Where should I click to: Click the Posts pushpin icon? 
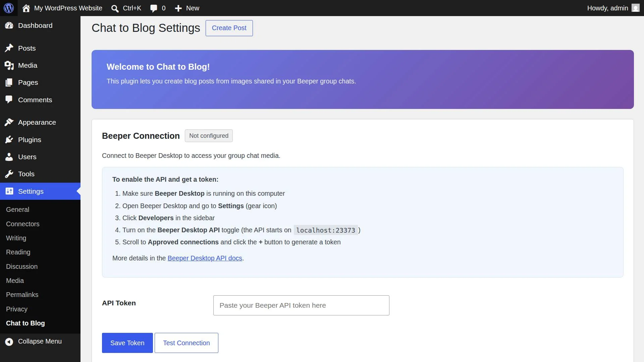9,48
